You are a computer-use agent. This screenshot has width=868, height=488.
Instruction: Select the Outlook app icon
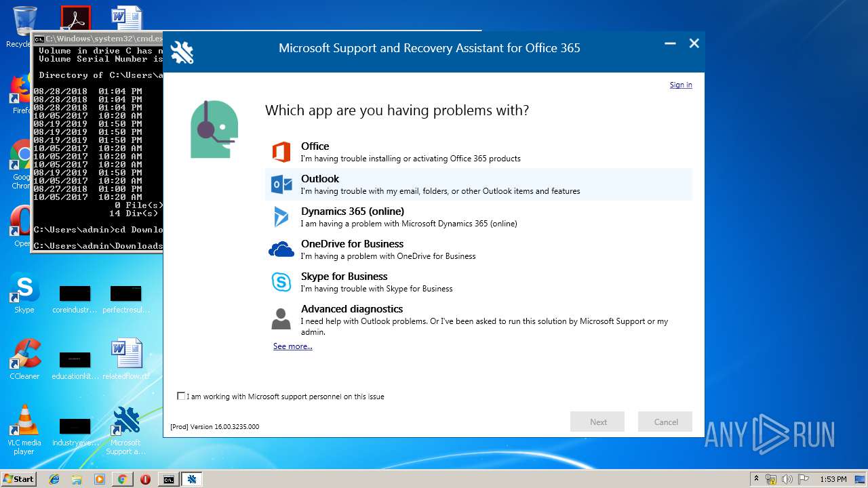pyautogui.click(x=281, y=184)
